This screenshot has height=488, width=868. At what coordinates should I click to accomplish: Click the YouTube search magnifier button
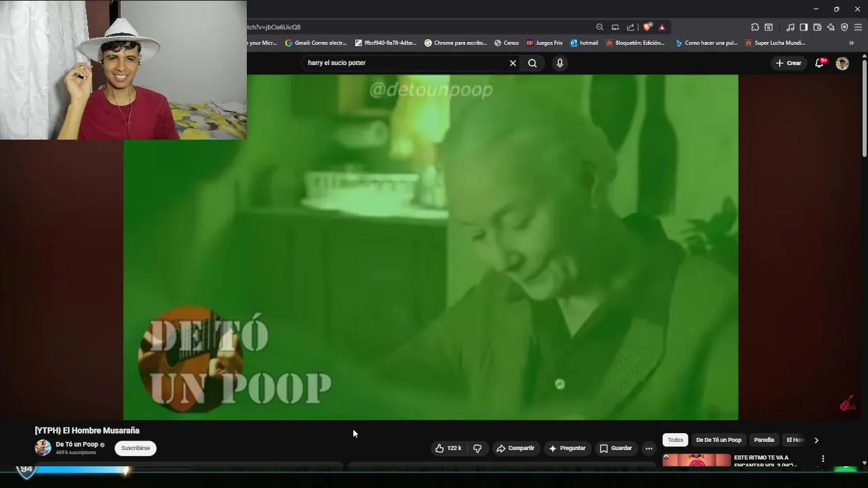(x=532, y=63)
